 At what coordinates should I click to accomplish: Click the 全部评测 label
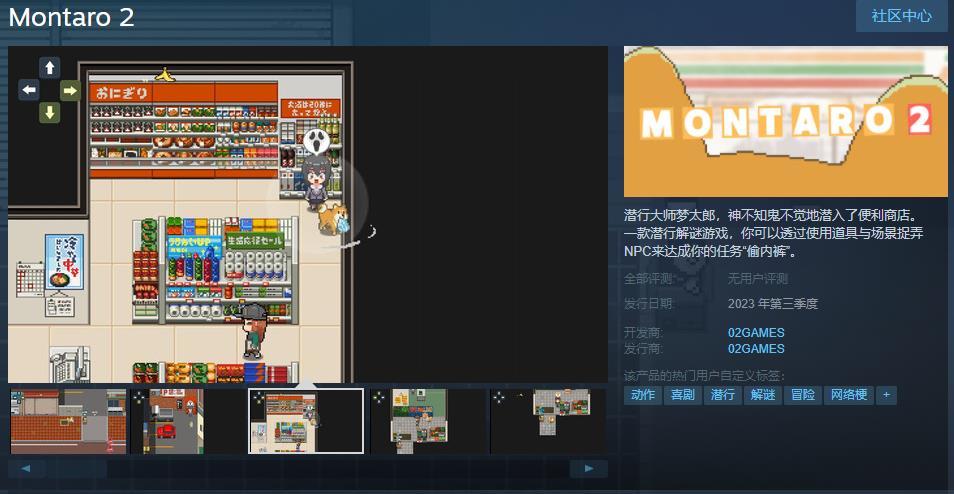click(x=648, y=279)
